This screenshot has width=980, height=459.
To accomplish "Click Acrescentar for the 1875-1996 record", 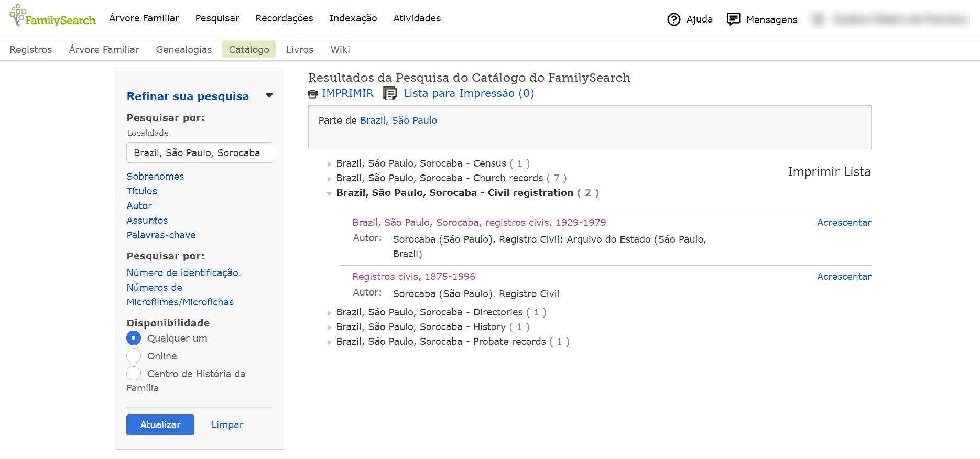I will tap(844, 277).
